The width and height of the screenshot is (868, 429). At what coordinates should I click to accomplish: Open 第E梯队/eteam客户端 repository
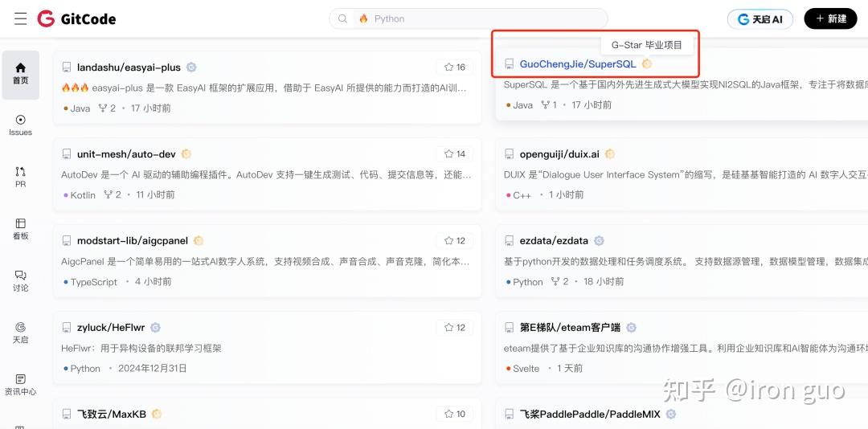pyautogui.click(x=570, y=328)
